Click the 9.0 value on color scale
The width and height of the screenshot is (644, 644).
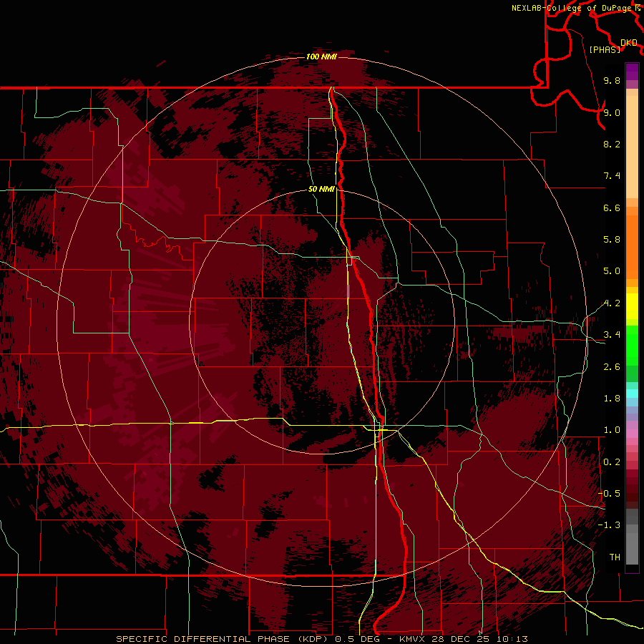(612, 112)
